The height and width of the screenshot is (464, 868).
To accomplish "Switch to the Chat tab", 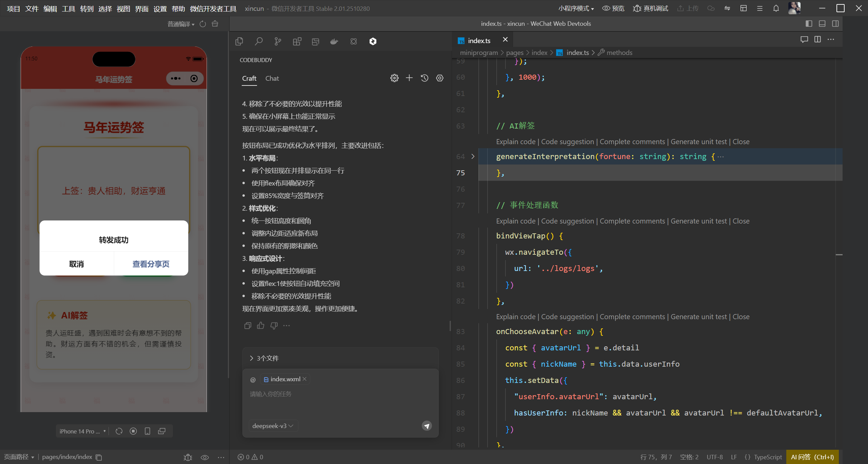I will click(x=272, y=78).
